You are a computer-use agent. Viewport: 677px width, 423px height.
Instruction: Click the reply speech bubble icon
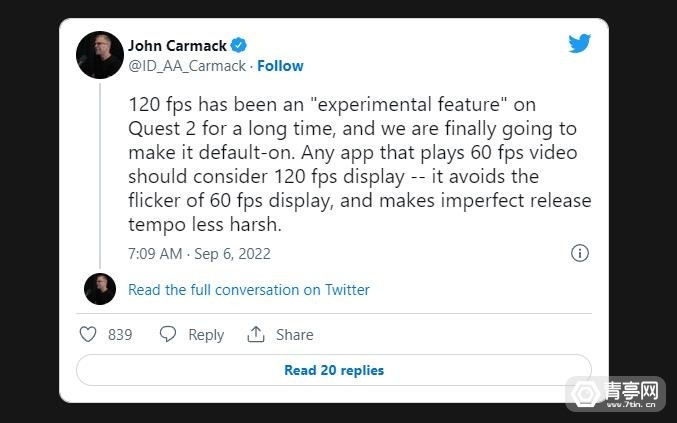(168, 334)
